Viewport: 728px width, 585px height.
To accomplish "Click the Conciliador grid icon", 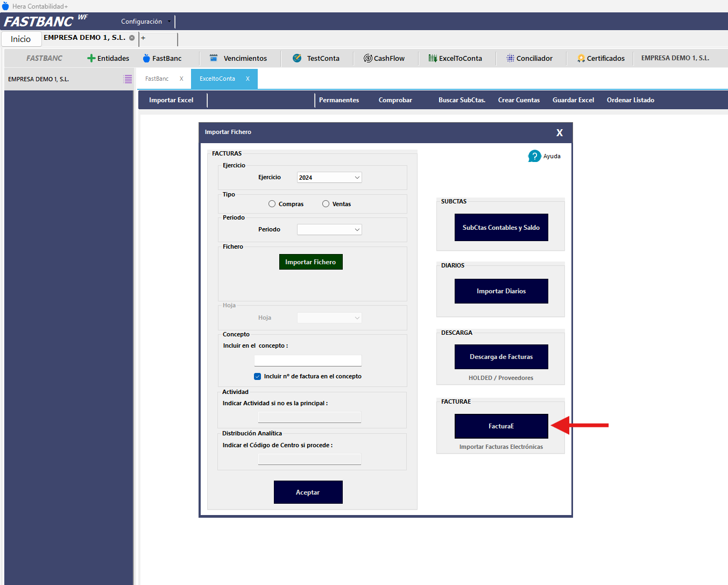I will (510, 58).
